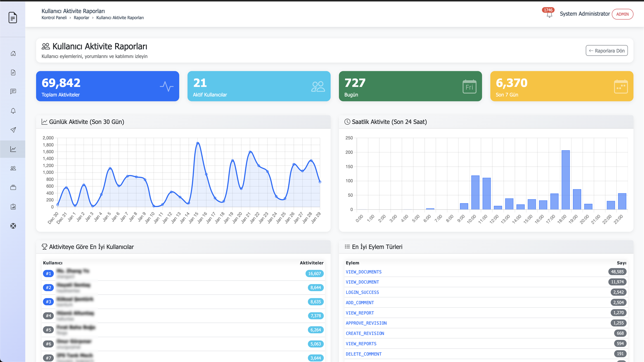644x362 pixels.
Task: Click the globe icon in sidebar
Action: point(13,226)
